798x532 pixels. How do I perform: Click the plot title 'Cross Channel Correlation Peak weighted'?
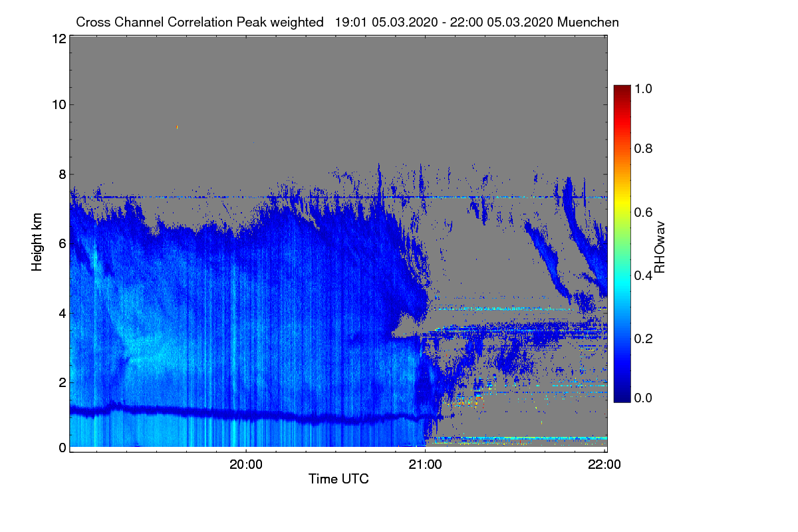(x=199, y=22)
